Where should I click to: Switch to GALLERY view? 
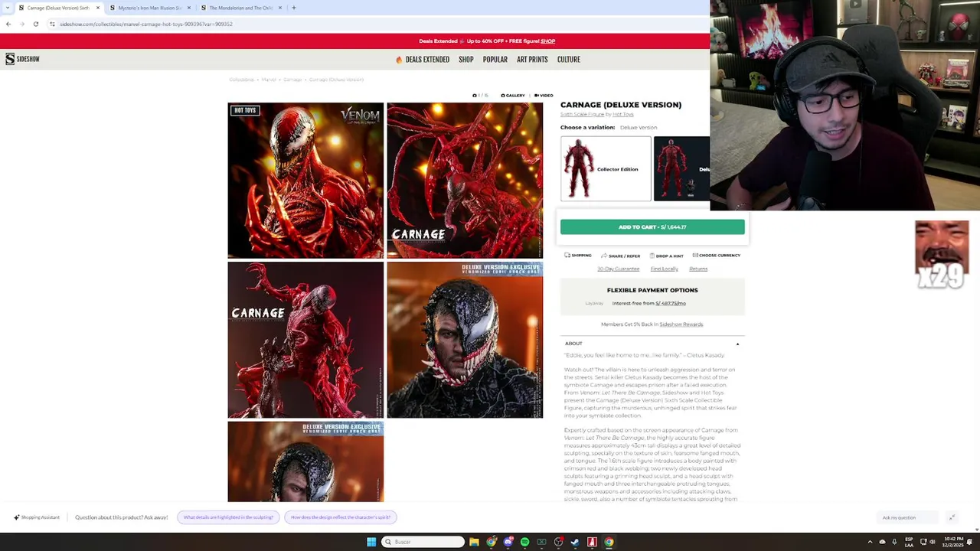(x=513, y=96)
